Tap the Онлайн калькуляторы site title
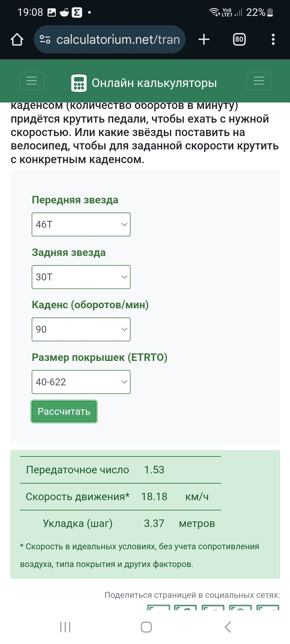The image size is (290, 644). click(154, 83)
